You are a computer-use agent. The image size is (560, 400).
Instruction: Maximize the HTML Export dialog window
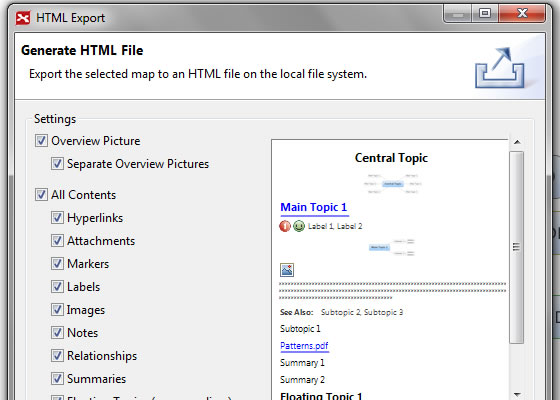(x=485, y=14)
